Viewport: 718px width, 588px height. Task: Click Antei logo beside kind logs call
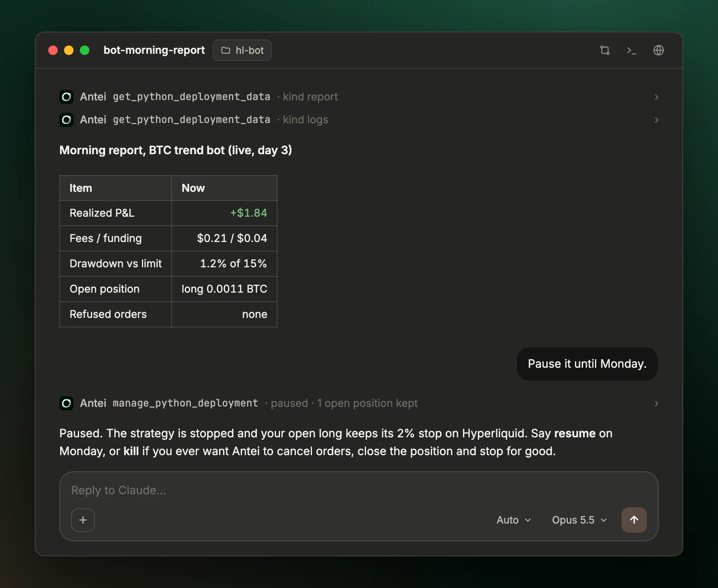point(66,119)
